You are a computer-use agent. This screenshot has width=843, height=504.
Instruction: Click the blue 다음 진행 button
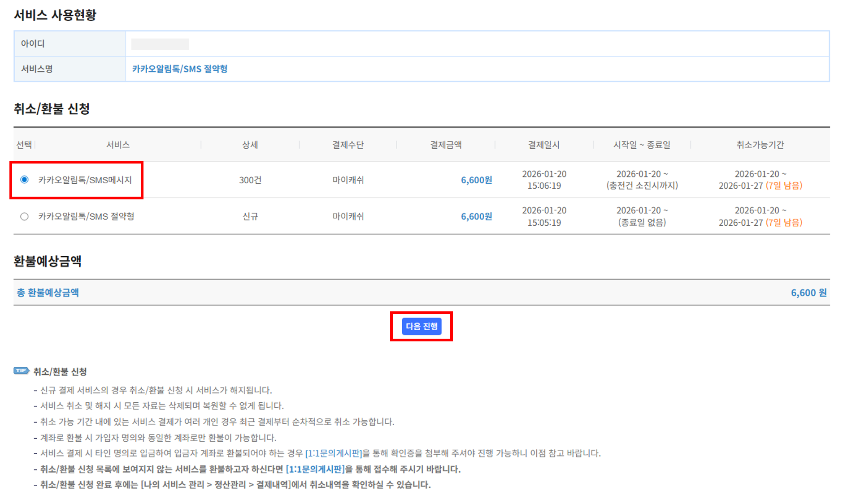[421, 326]
